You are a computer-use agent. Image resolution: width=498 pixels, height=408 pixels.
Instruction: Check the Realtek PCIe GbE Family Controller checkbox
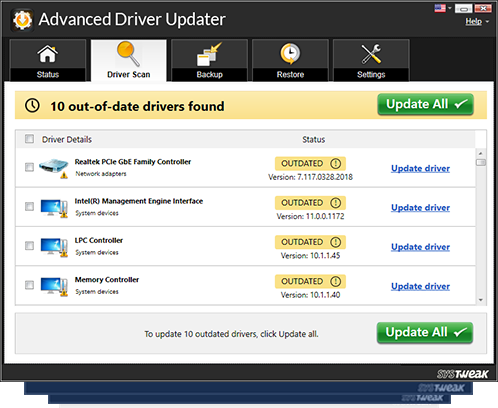coord(29,167)
